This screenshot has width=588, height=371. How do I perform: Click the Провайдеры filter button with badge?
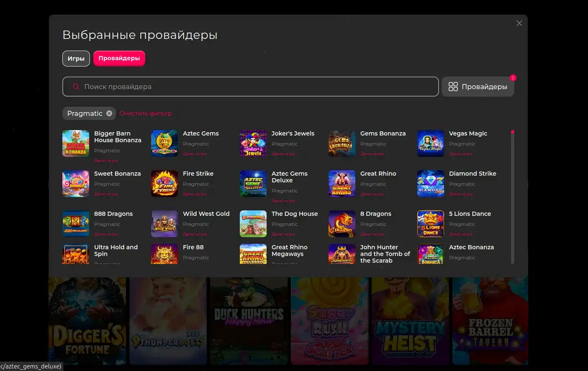coord(478,87)
